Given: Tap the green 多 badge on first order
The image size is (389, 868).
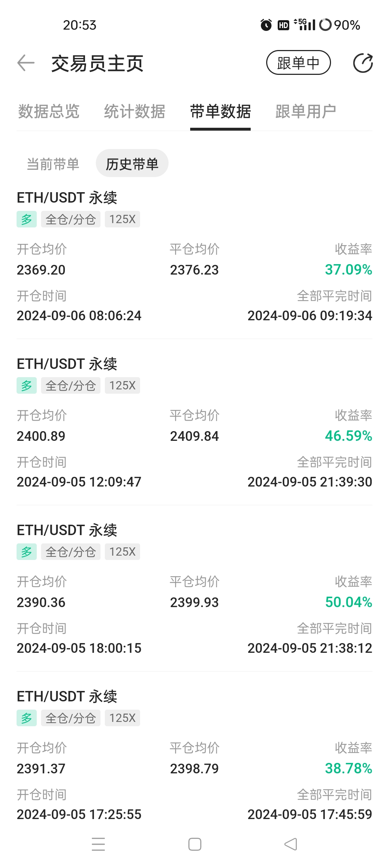Looking at the screenshot, I should pos(27,219).
